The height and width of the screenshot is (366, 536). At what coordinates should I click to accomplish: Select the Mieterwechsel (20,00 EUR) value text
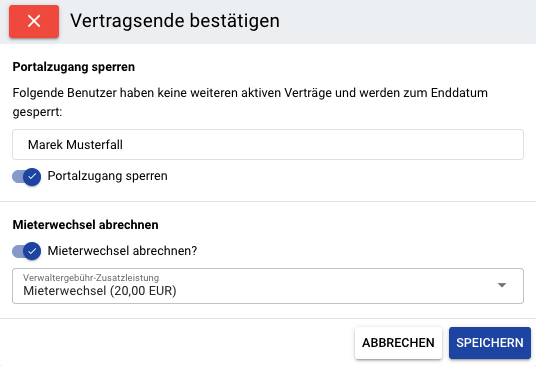100,291
